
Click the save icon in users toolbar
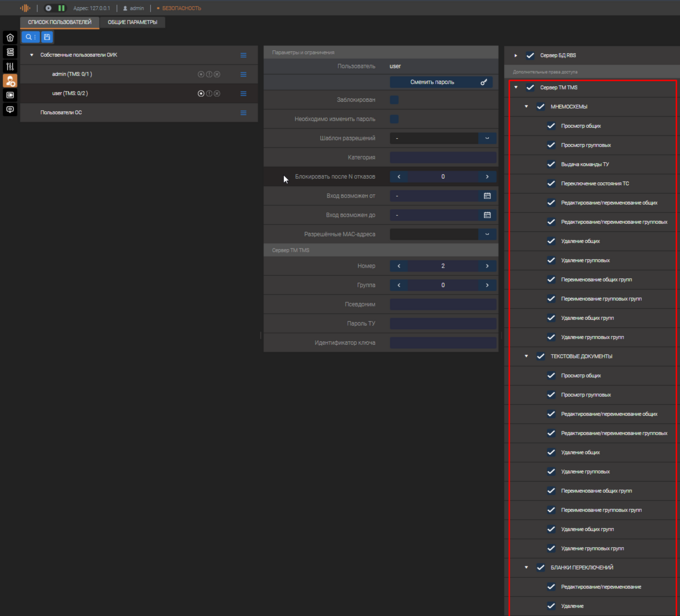point(46,37)
